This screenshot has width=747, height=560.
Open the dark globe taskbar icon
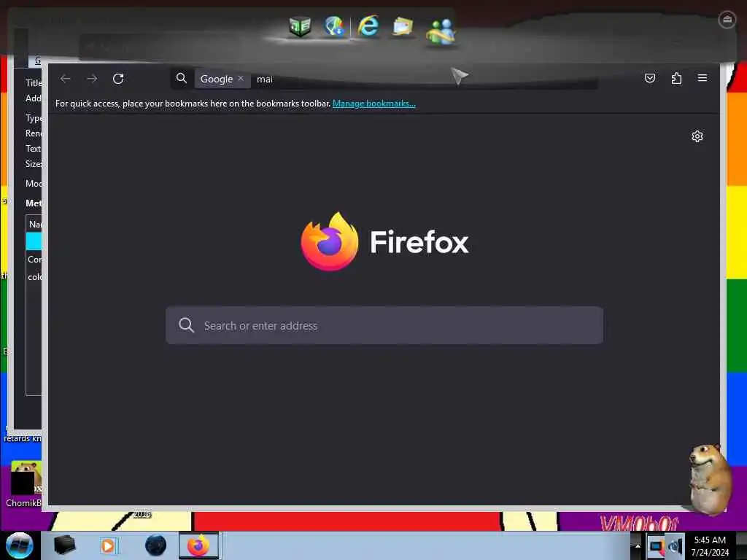156,545
